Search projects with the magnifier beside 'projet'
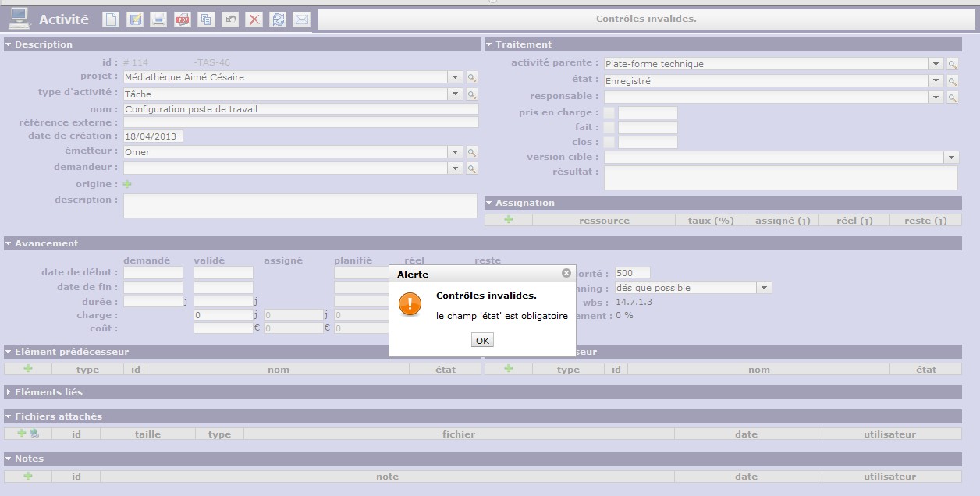The width and height of the screenshot is (980, 496). [471, 77]
